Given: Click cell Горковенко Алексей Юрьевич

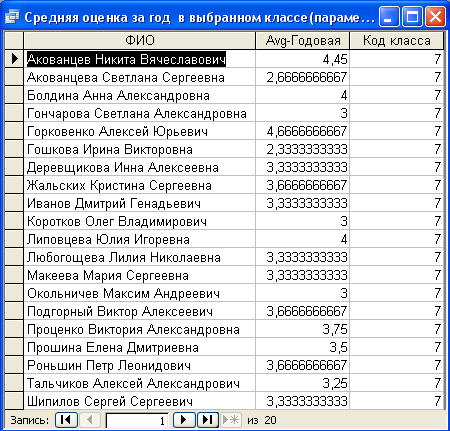Looking at the screenshot, I should (140, 131).
